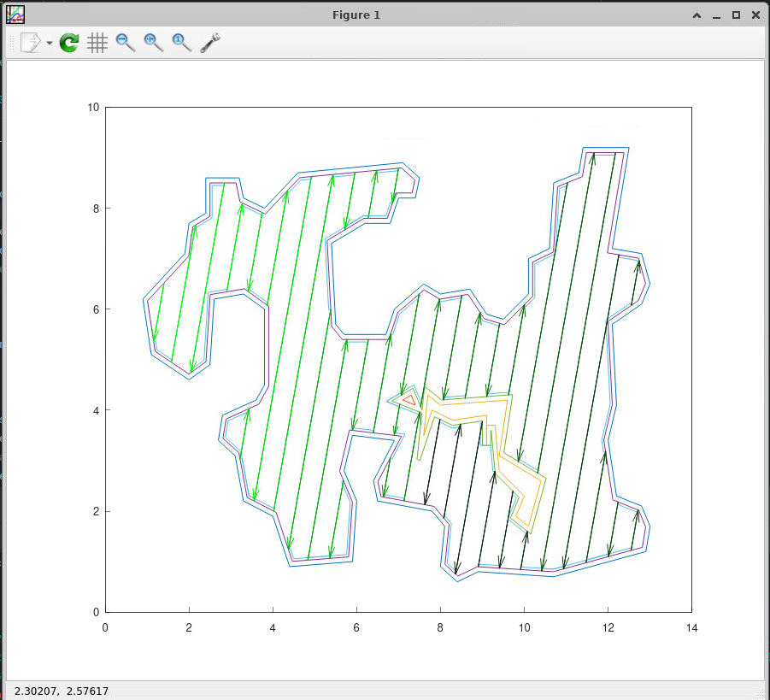Click the Figure 1 title bar text

[356, 15]
